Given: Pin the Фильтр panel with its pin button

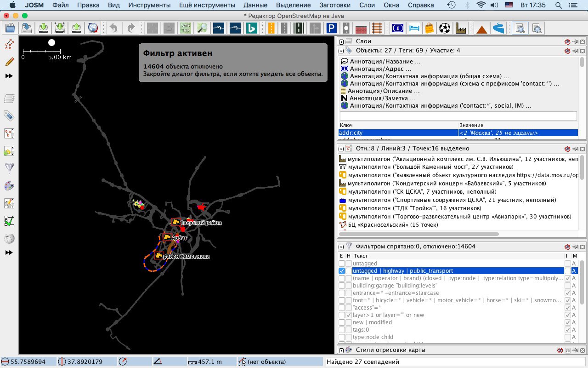Looking at the screenshot, I should pos(575,247).
